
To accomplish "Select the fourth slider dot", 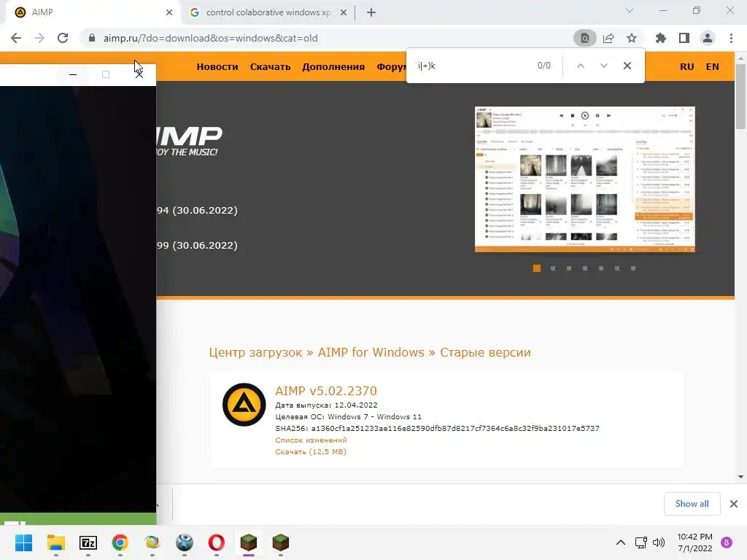I will pos(585,268).
